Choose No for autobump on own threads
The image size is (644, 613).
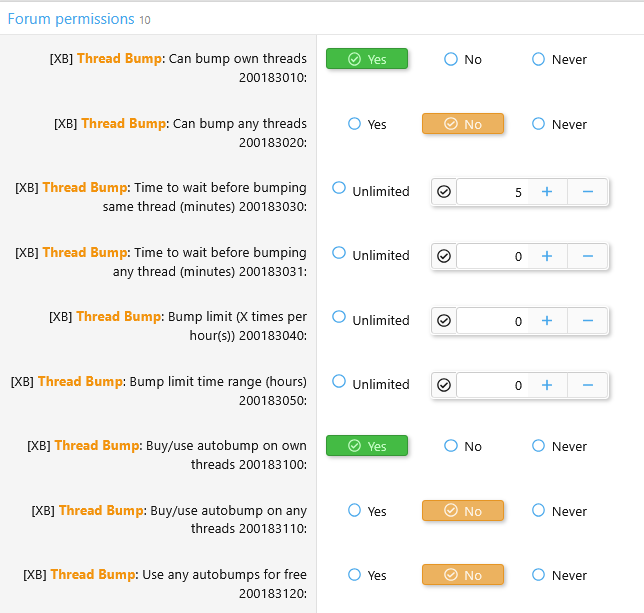tap(451, 446)
